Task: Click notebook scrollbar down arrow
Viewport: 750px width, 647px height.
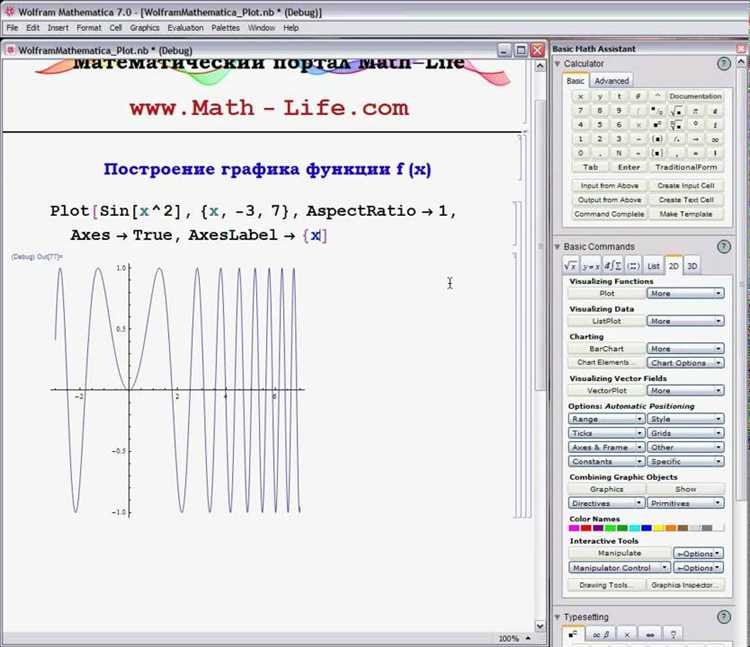Action: (x=540, y=626)
